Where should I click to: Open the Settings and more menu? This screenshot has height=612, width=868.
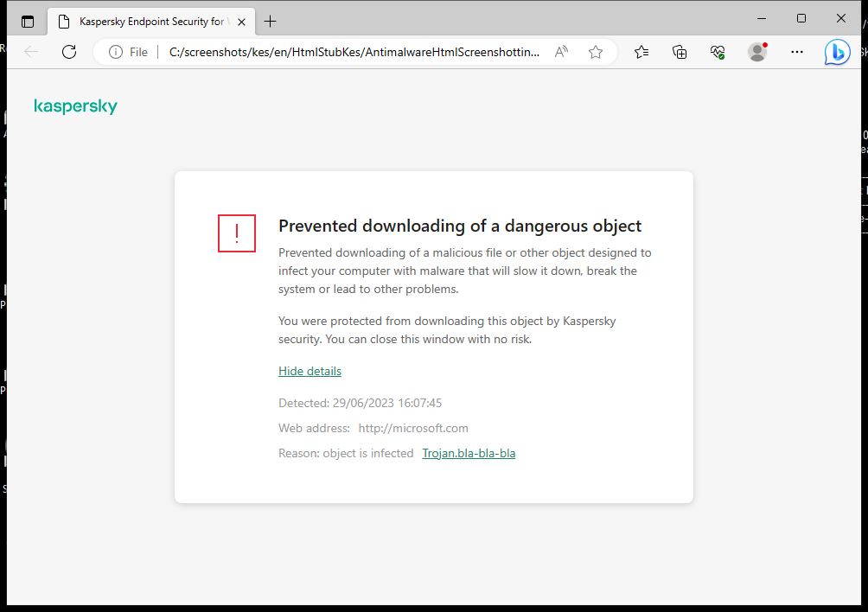[796, 52]
